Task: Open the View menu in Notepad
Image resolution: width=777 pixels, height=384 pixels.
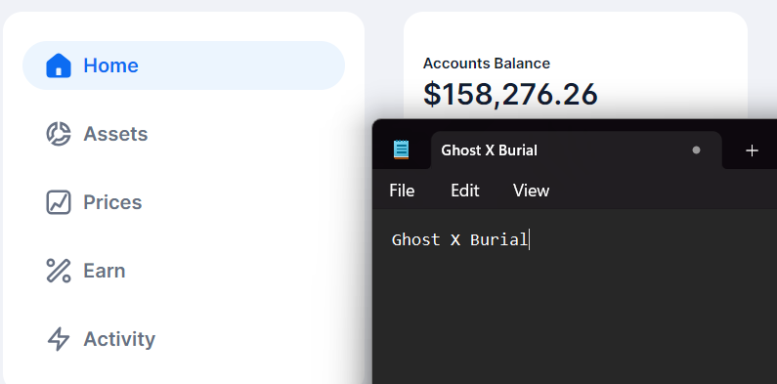Action: tap(531, 191)
